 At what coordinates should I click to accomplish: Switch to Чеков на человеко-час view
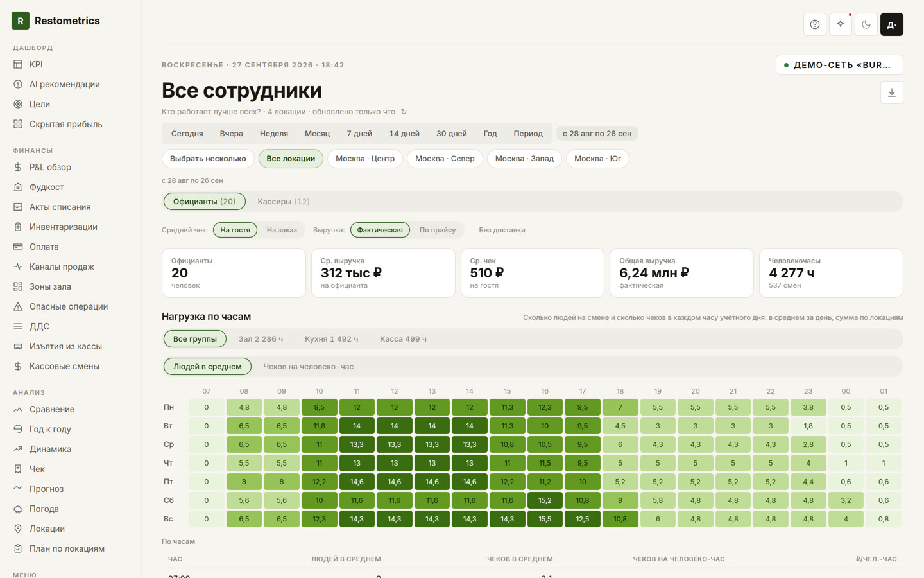[308, 367]
